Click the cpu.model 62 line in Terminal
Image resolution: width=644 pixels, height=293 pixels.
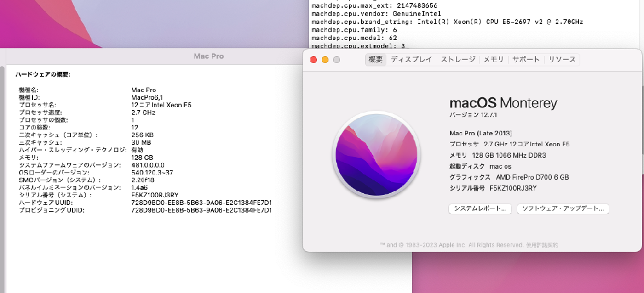[x=354, y=38]
